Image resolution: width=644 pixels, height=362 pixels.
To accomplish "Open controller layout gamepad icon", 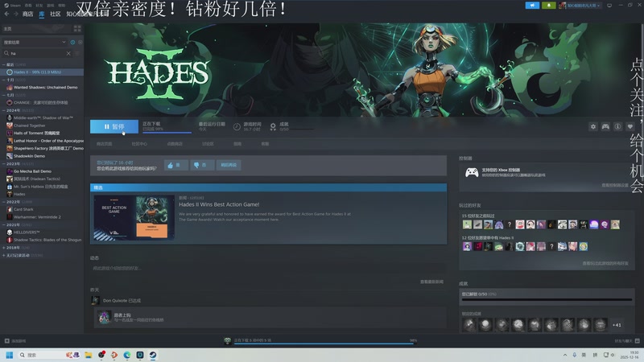I will [605, 127].
